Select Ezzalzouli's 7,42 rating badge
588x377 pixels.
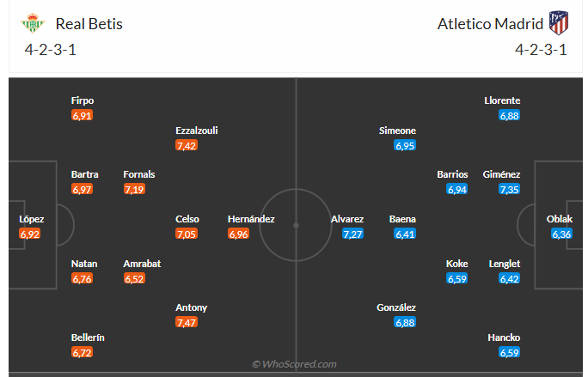tap(187, 146)
